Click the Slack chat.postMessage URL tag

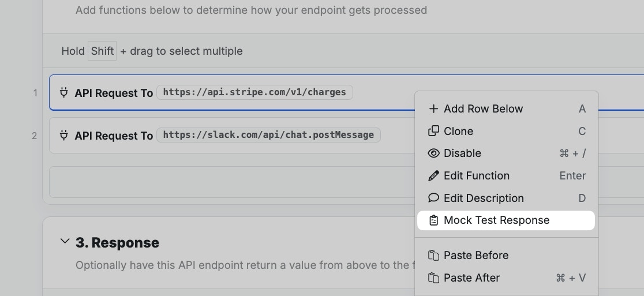point(268,135)
